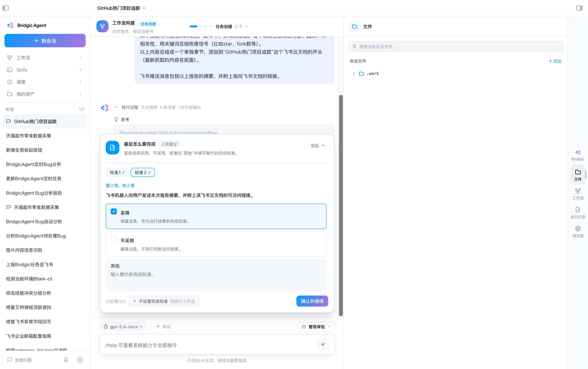Click the .work folder icon
The image size is (588, 369).
point(362,73)
